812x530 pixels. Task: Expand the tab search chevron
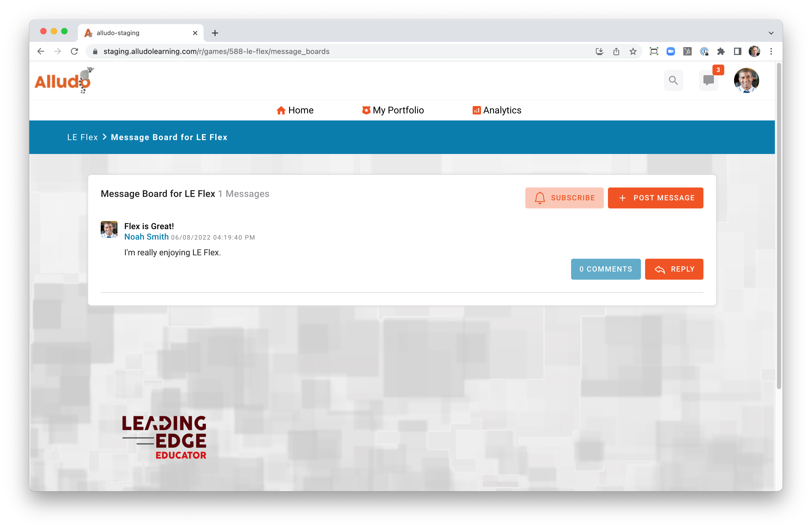click(x=771, y=33)
